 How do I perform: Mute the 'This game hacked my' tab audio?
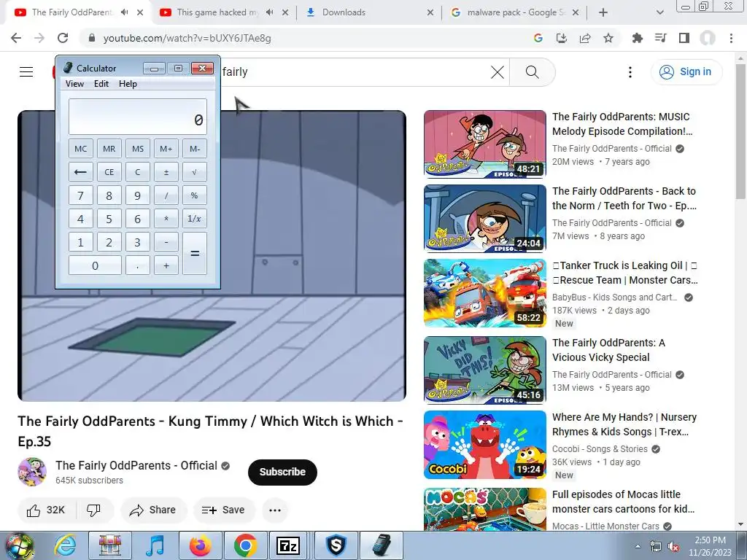pos(269,12)
